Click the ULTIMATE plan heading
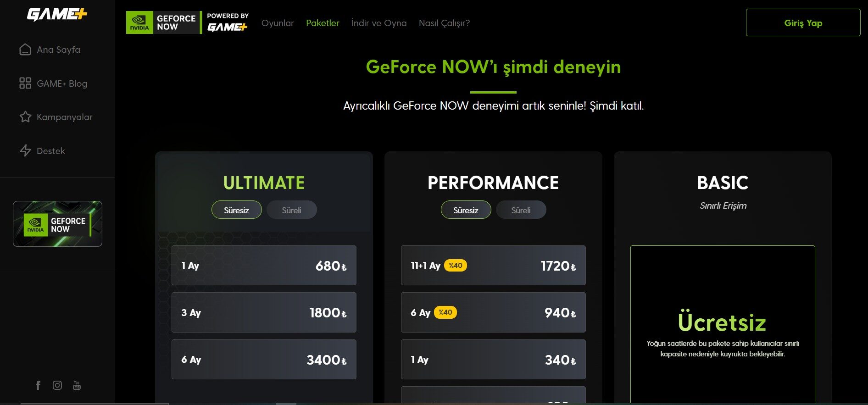The image size is (868, 405). 264,183
